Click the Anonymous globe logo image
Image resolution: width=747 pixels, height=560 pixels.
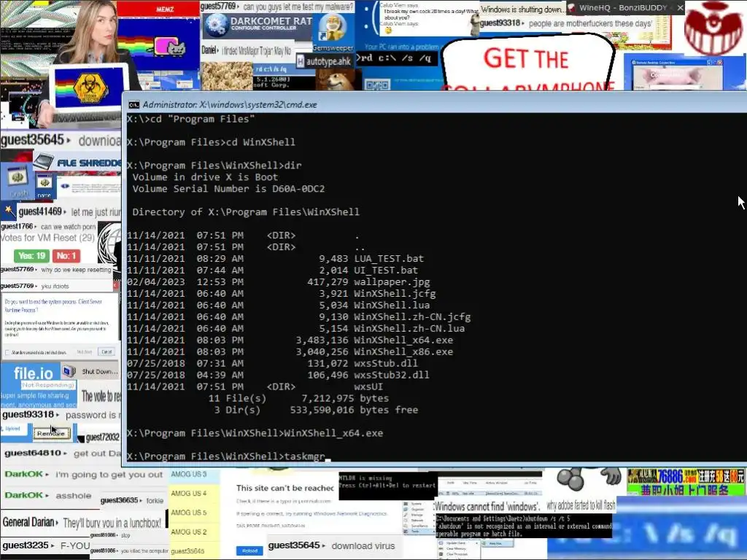click(x=110, y=243)
